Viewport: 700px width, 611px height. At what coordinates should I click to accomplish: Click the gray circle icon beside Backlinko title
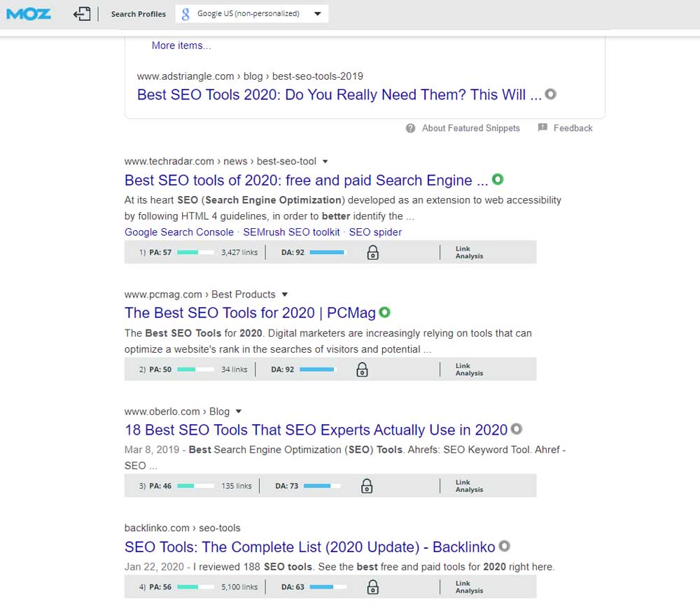point(505,547)
